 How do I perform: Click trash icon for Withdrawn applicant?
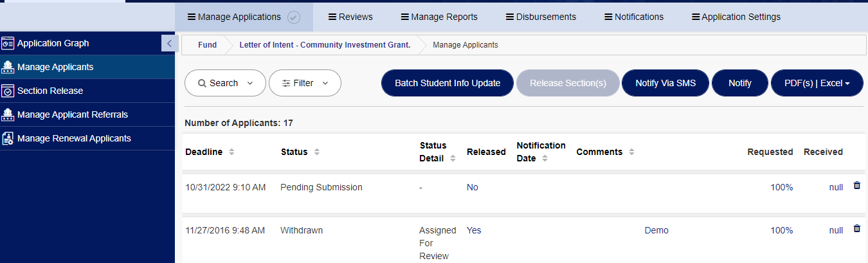click(x=856, y=228)
